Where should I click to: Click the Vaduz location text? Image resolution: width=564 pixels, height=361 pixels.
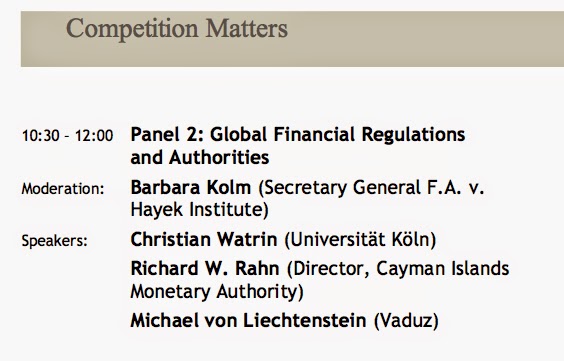406,320
